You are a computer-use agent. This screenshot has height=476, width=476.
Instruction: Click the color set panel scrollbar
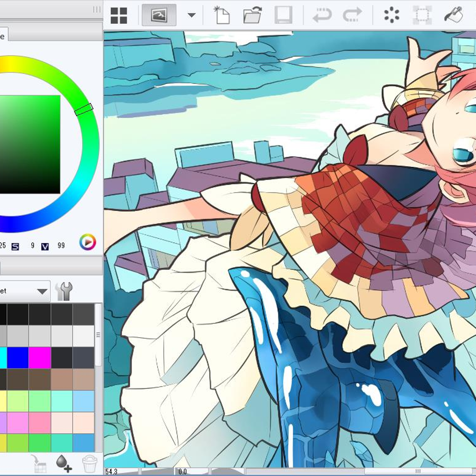(98, 335)
